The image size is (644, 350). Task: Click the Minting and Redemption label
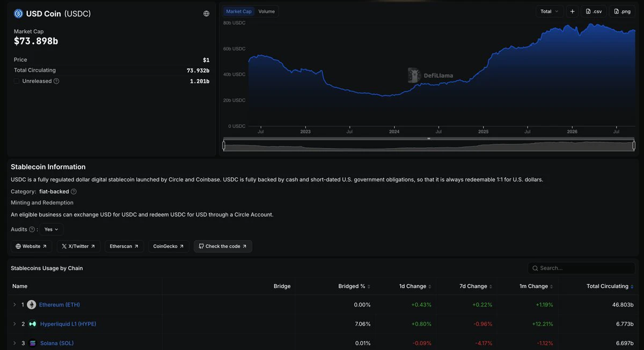(42, 203)
